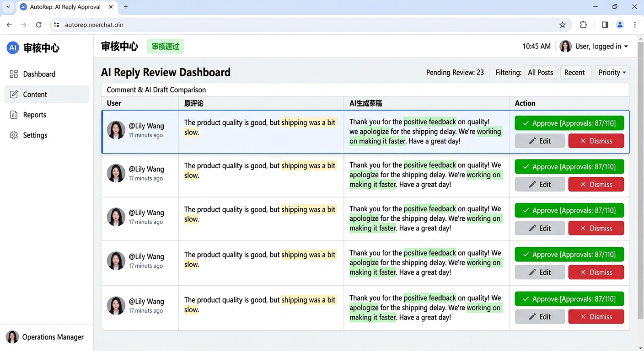Open Chrome three-dot menu

[635, 25]
